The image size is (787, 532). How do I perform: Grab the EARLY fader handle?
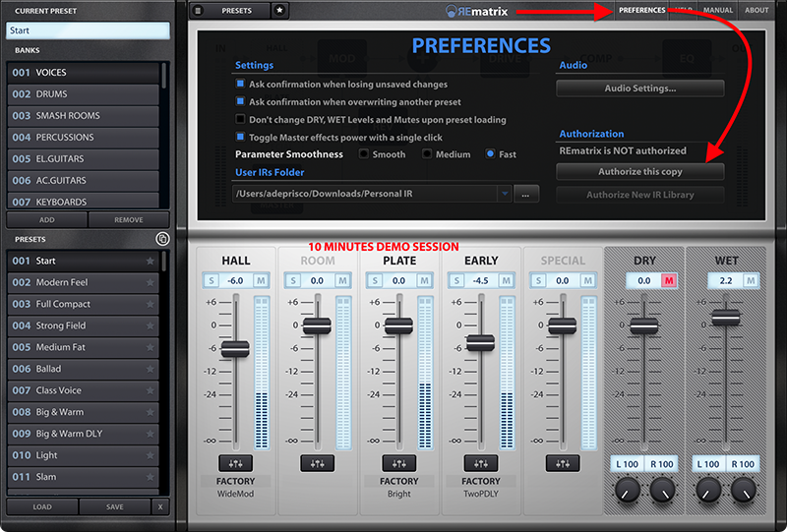point(480,343)
